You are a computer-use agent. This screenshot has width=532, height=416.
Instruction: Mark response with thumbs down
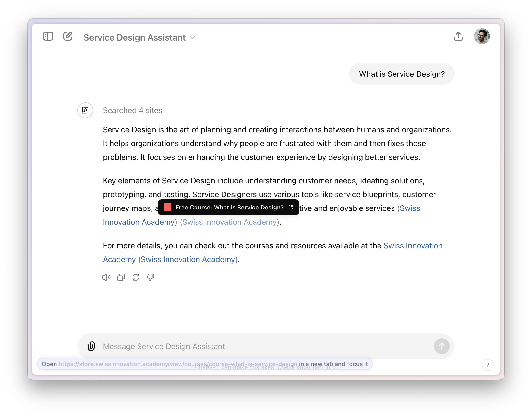pyautogui.click(x=151, y=277)
